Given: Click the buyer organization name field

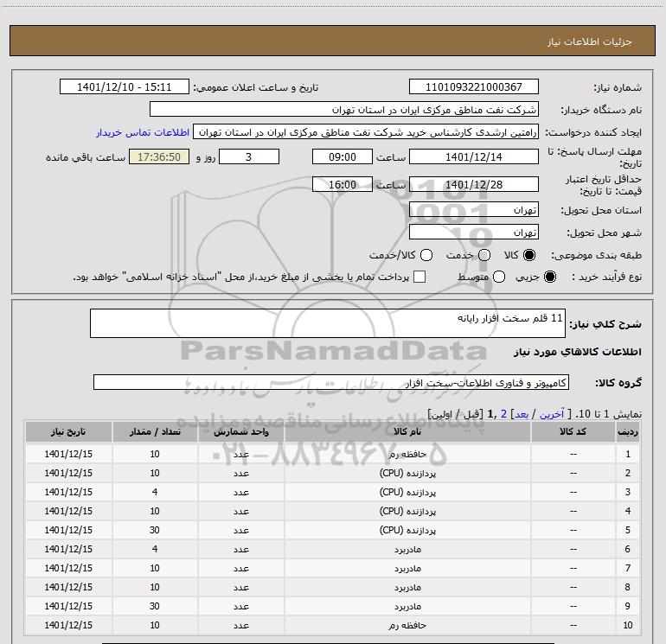Looking at the screenshot, I should [x=344, y=109].
